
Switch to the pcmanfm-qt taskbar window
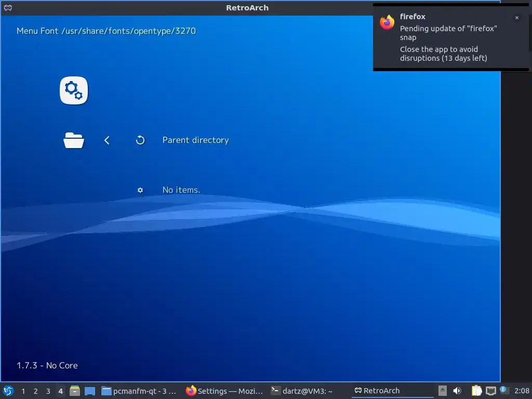pos(139,391)
